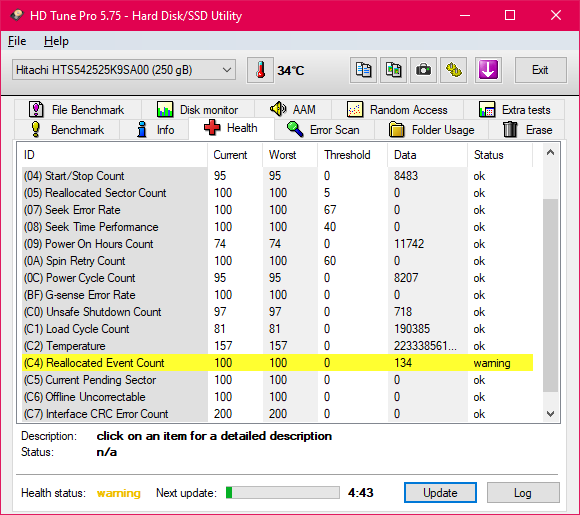580x515 pixels.
Task: Click the Data column header
Action: pyautogui.click(x=428, y=155)
